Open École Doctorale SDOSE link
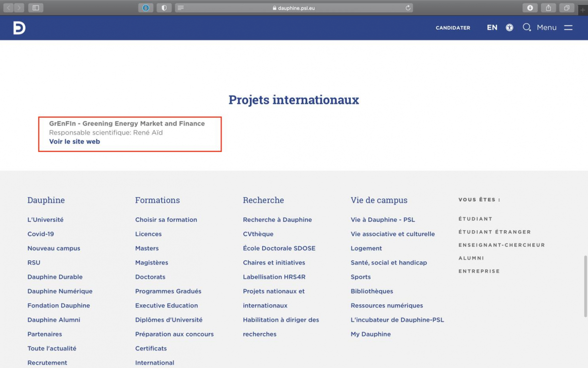 [279, 248]
